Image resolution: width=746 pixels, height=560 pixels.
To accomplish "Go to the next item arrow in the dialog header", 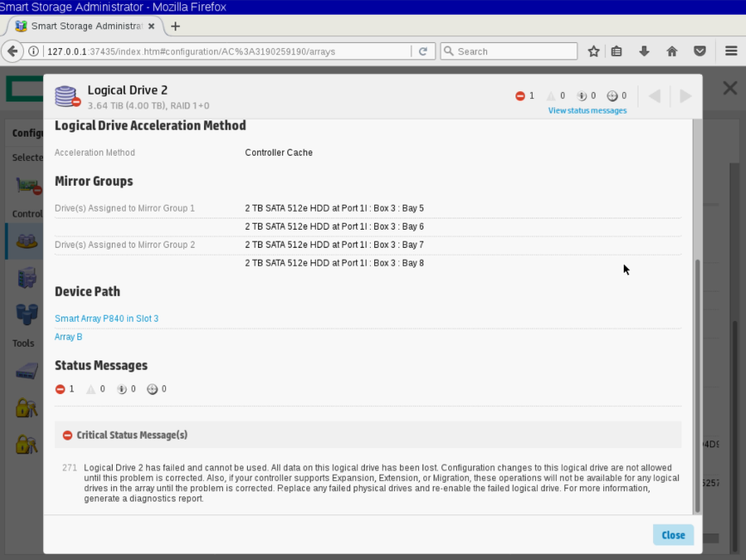I will tap(685, 96).
